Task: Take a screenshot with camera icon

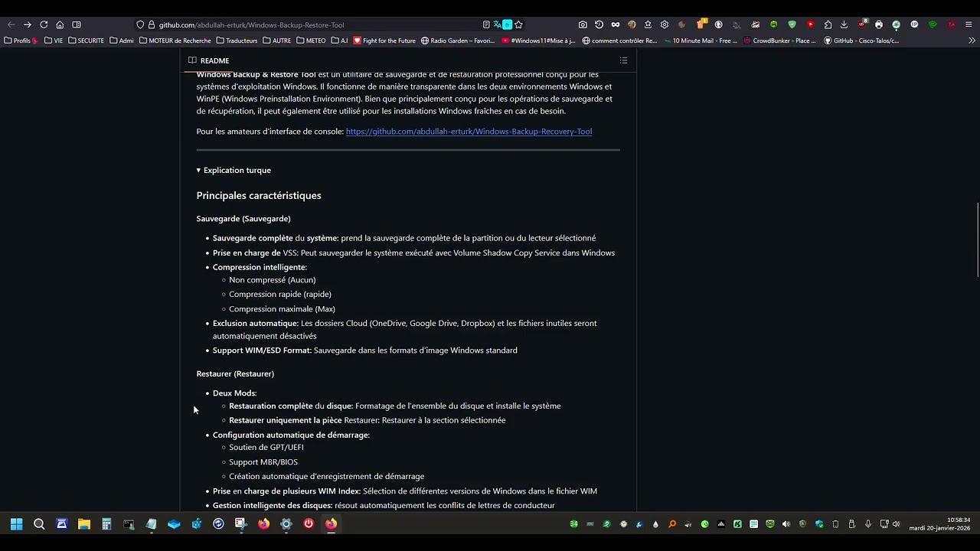Action: click(583, 24)
